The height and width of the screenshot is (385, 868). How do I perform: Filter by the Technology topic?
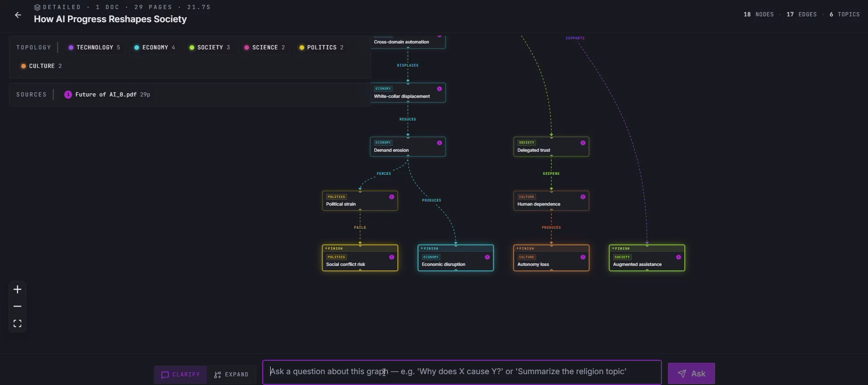(x=94, y=48)
